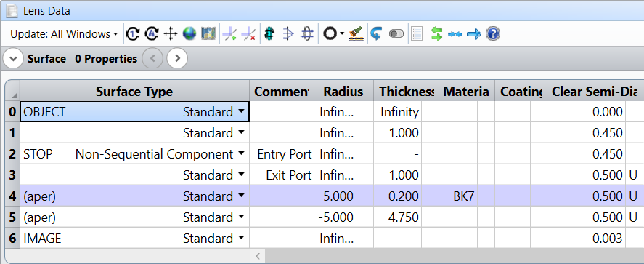This screenshot has height=264, width=644.
Task: Toggle the gray switch in toolbar
Action: coord(396,33)
